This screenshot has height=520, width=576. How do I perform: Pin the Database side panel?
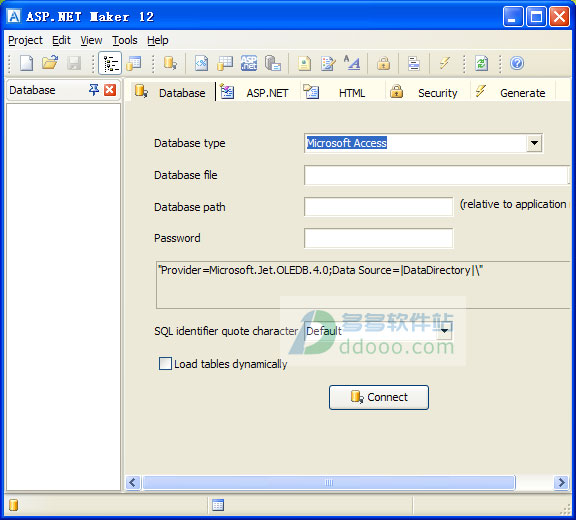(x=94, y=90)
